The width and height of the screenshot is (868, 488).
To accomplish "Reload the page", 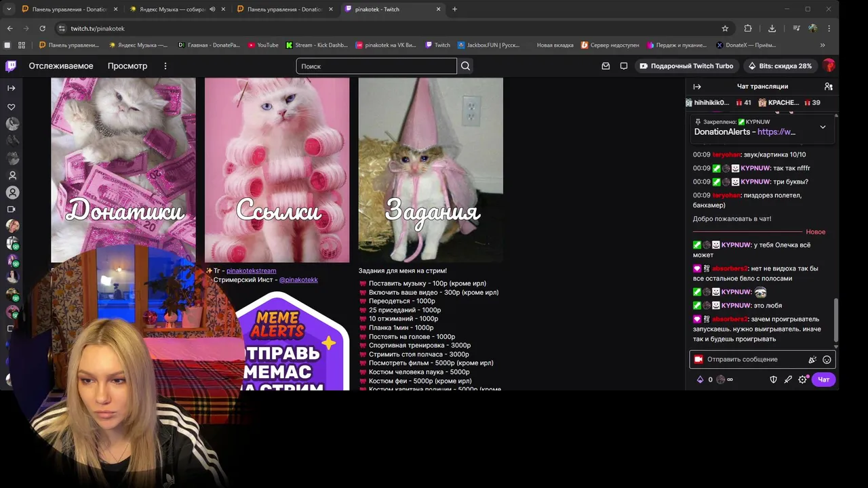I will 42,28.
